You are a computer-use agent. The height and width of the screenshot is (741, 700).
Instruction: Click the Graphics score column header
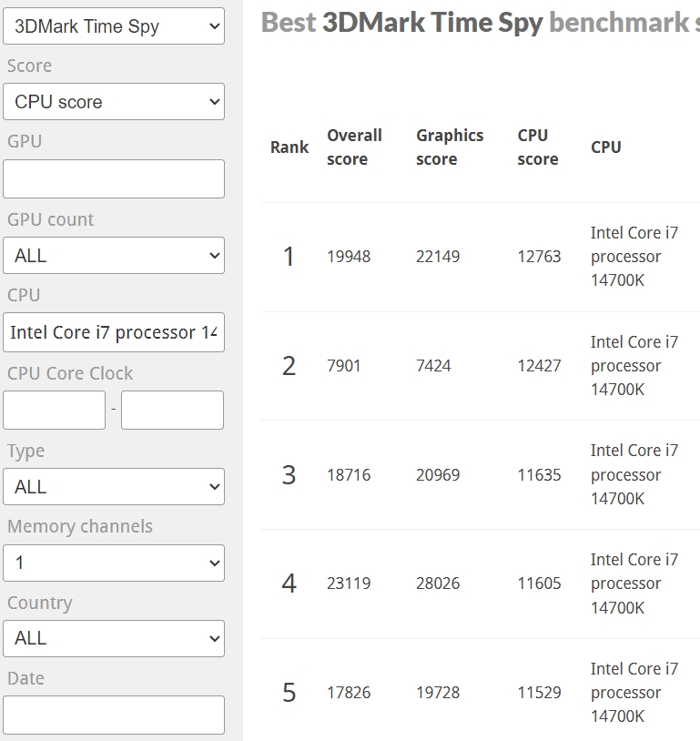tap(450, 147)
